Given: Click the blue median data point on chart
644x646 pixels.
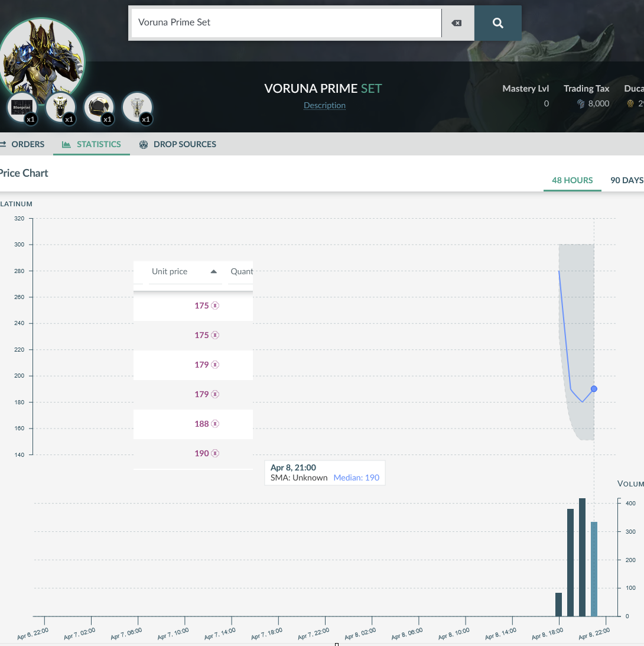Looking at the screenshot, I should tap(594, 389).
